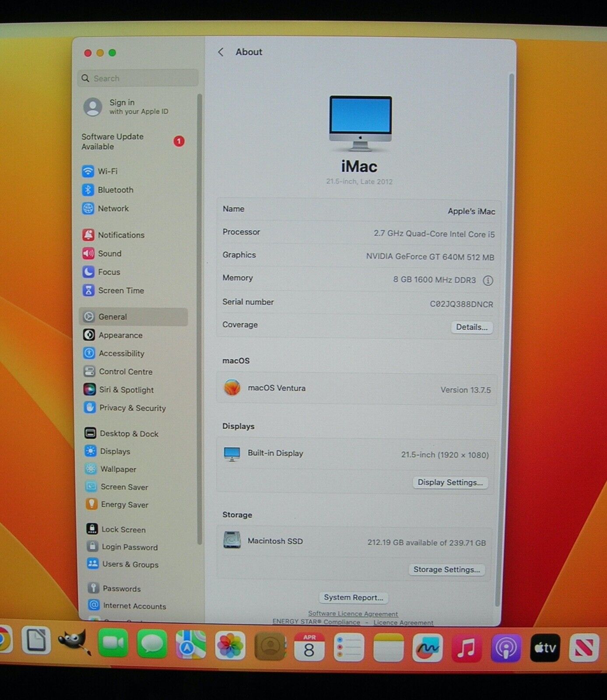Open Network settings pane

tap(105, 209)
